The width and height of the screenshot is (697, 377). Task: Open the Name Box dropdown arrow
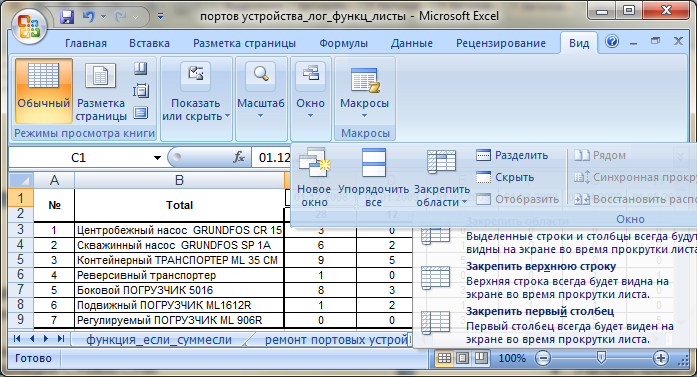pos(157,158)
